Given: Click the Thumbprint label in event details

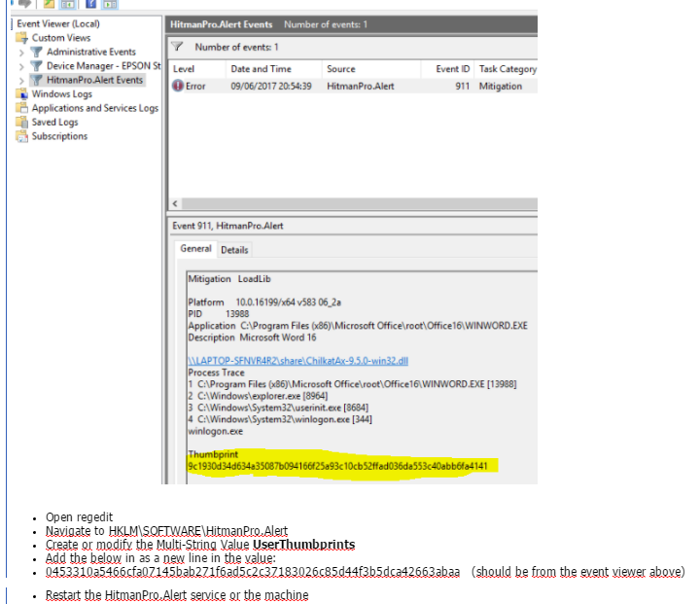Looking at the screenshot, I should pyautogui.click(x=213, y=454).
